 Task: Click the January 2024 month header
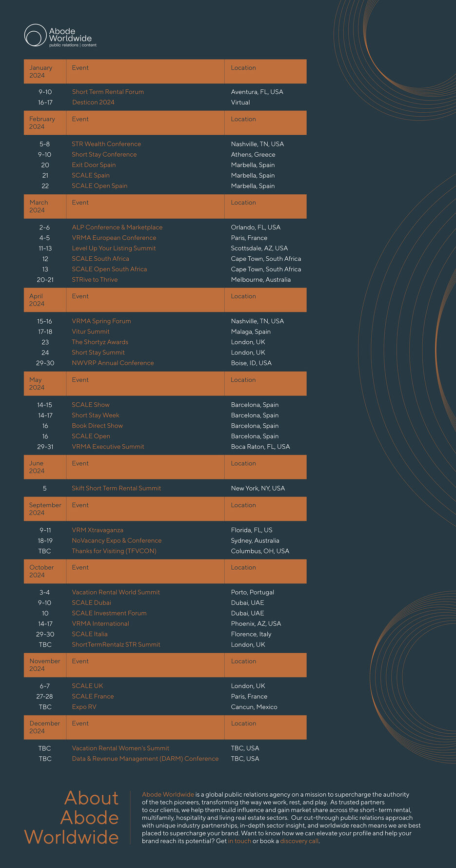40,72
